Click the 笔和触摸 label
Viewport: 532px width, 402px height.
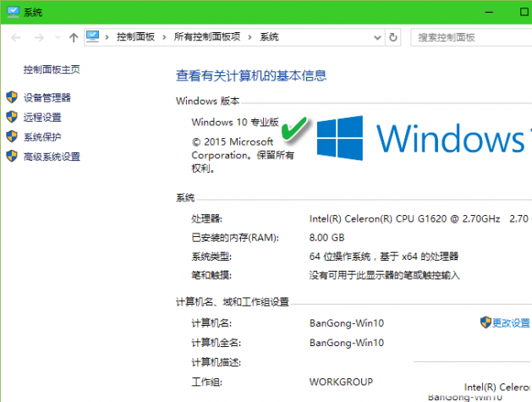tap(211, 275)
